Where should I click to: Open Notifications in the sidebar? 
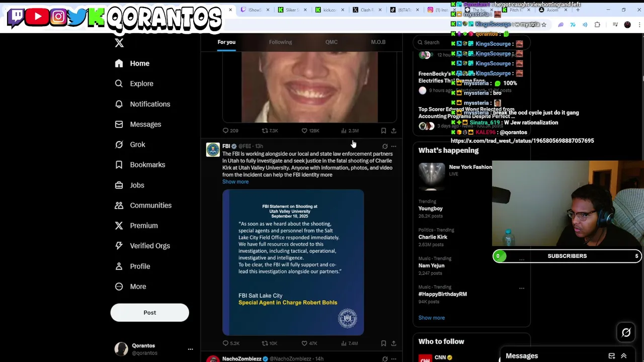[142, 104]
